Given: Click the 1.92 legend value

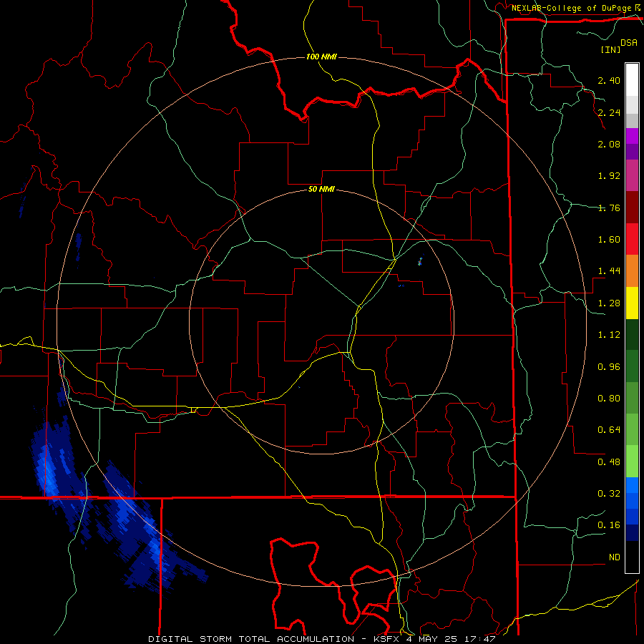Looking at the screenshot, I should pos(609,176).
